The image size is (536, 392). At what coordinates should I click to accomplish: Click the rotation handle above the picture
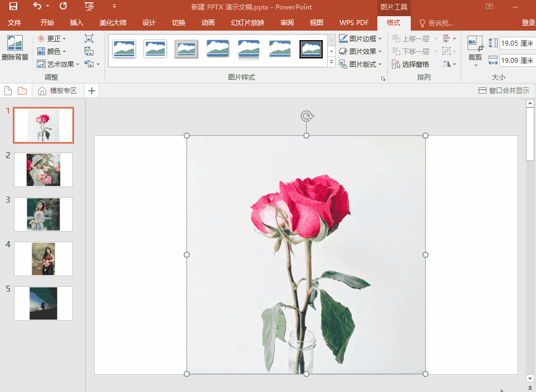pos(307,116)
